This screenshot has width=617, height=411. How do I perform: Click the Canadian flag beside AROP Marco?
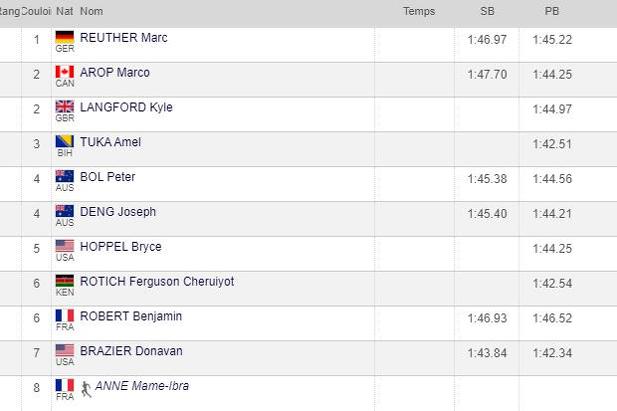click(65, 72)
